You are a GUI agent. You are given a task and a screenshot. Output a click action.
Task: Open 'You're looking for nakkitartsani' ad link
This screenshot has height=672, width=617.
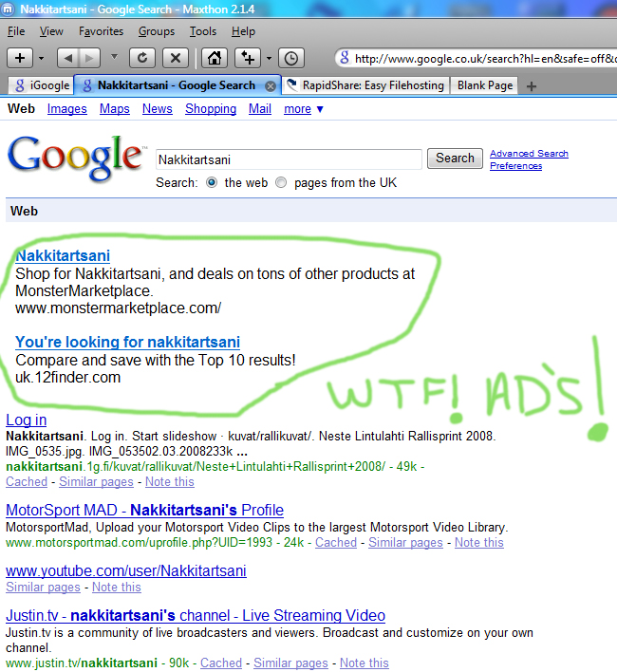click(x=127, y=342)
